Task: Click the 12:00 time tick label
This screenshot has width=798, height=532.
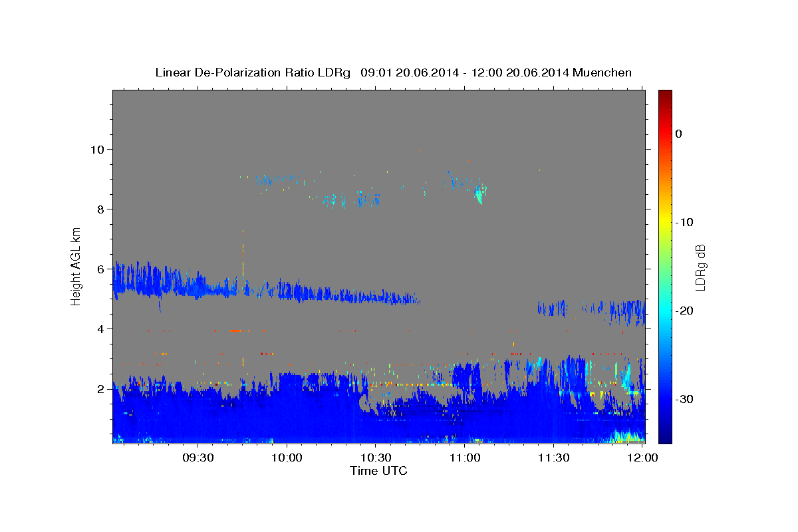Action: [642, 458]
